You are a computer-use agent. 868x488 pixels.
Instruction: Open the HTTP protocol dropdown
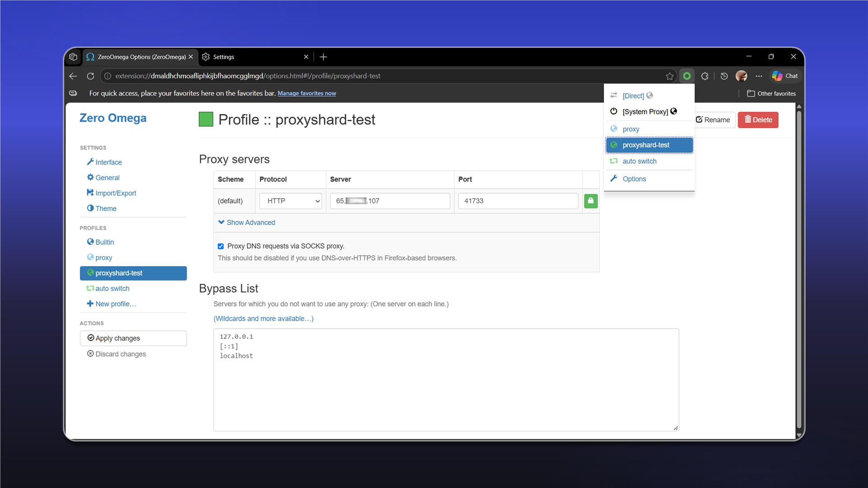pos(290,201)
